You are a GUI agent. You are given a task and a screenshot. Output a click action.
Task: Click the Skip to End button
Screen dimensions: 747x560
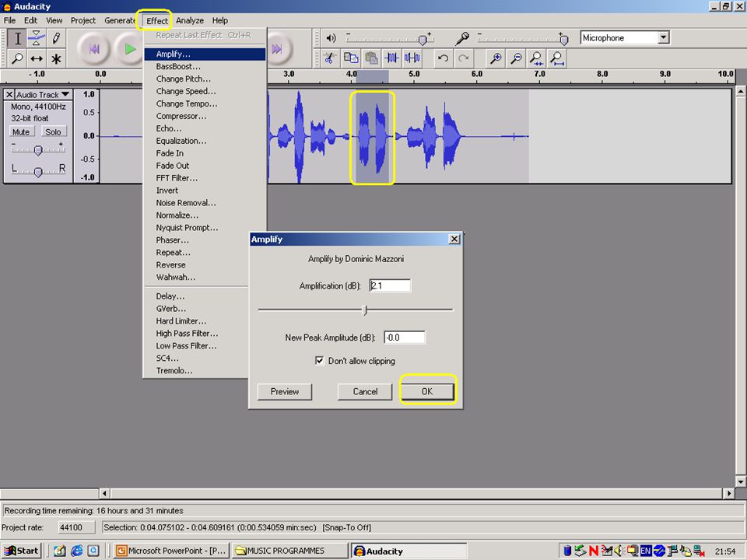coord(277,48)
